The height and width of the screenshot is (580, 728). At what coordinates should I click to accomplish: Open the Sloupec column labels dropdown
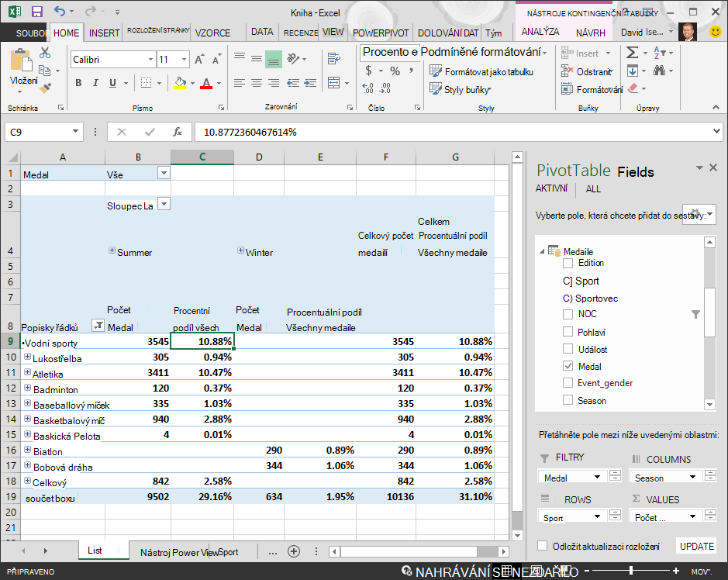click(164, 203)
